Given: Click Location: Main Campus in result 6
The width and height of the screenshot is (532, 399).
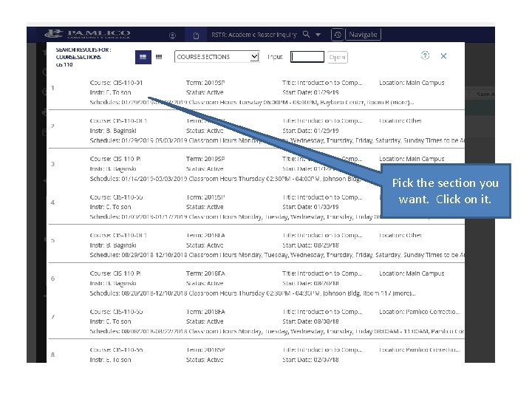Looking at the screenshot, I should point(412,273).
